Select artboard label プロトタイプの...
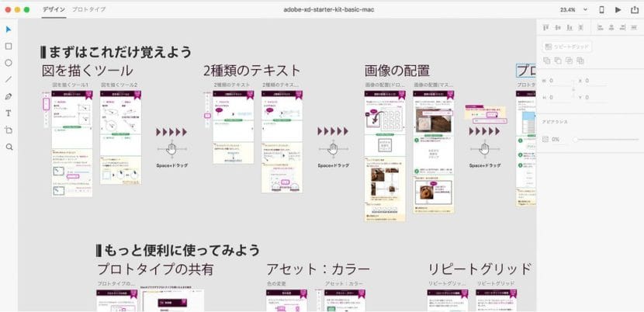 click(x=116, y=283)
